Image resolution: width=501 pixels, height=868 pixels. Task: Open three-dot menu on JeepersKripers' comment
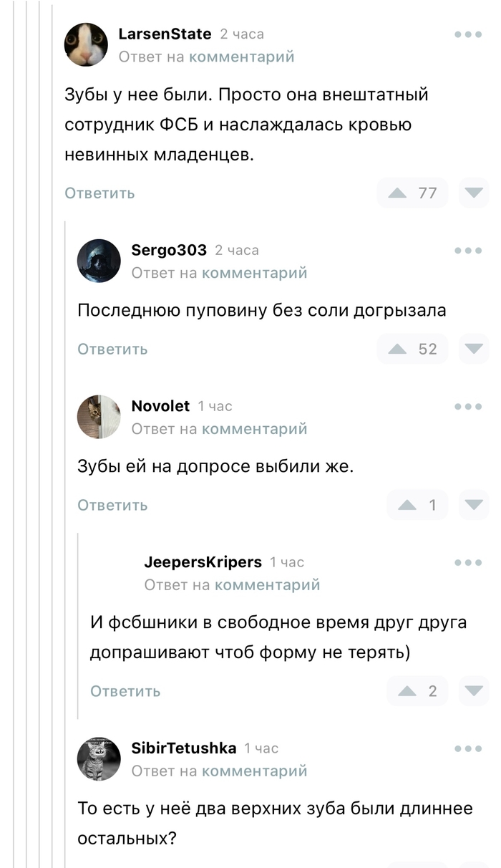468,563
